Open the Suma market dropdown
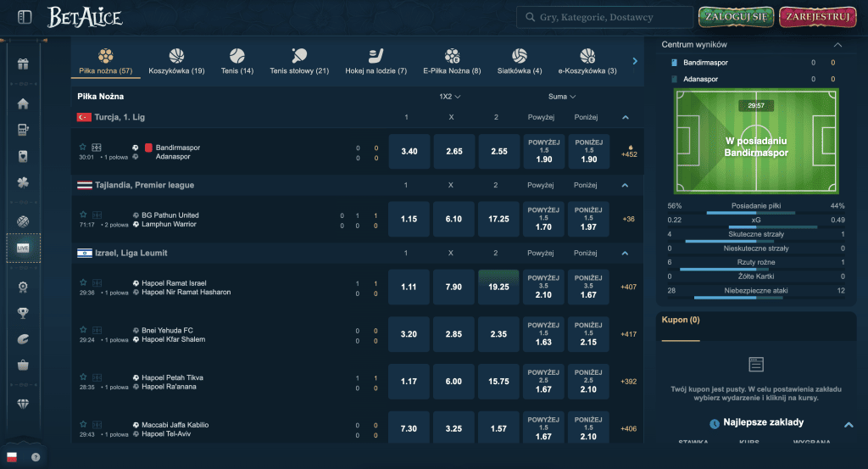Image resolution: width=868 pixels, height=469 pixels. point(562,97)
